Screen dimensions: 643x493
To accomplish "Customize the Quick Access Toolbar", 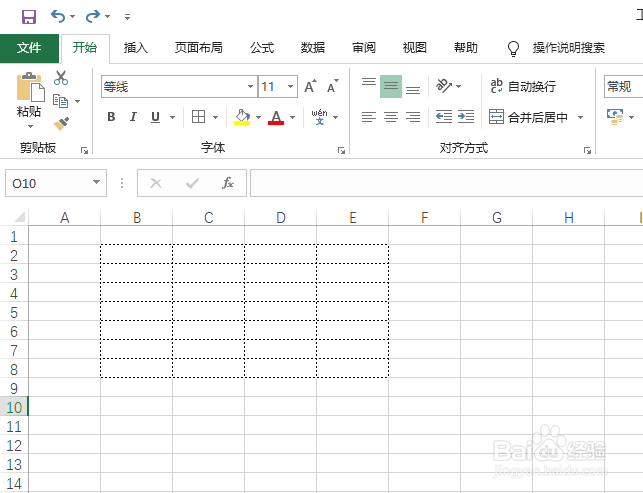I will click(128, 17).
